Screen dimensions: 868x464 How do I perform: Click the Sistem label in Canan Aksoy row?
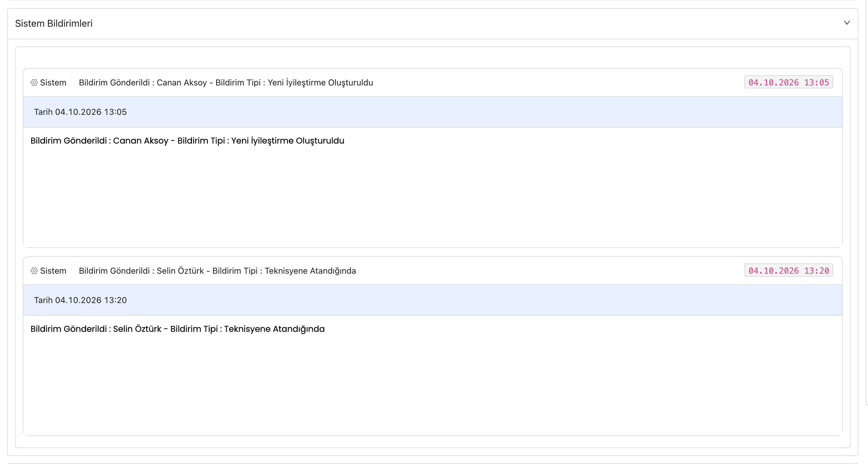pos(53,82)
